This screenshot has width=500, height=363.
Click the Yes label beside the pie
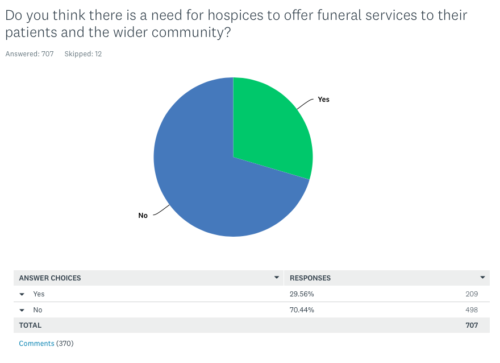323,99
